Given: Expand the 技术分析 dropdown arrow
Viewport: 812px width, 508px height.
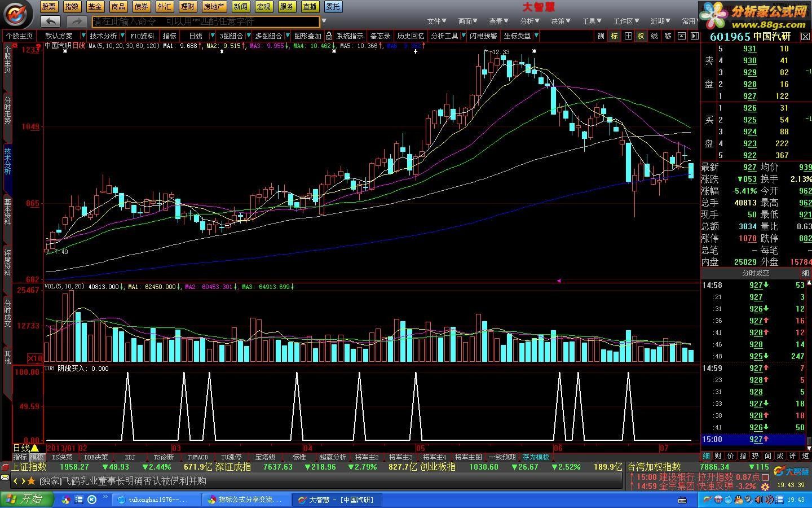Looking at the screenshot, I should click(122, 36).
